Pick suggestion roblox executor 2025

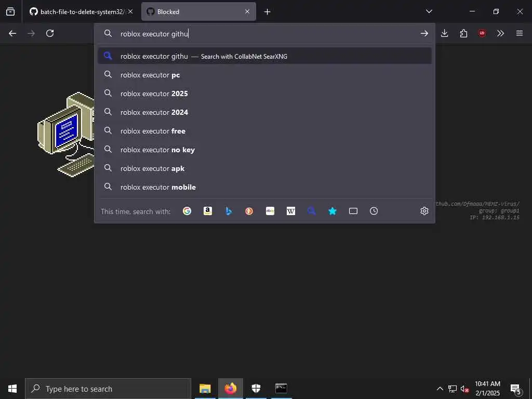click(x=264, y=94)
